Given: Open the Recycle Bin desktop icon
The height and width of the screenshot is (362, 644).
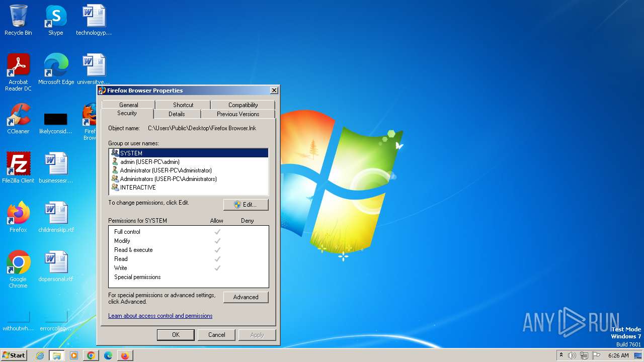Looking at the screenshot, I should pos(18,20).
